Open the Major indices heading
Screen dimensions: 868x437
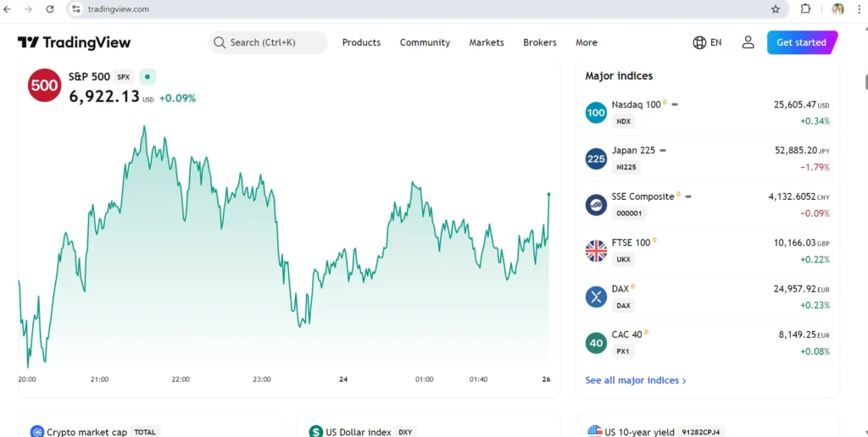pyautogui.click(x=619, y=75)
